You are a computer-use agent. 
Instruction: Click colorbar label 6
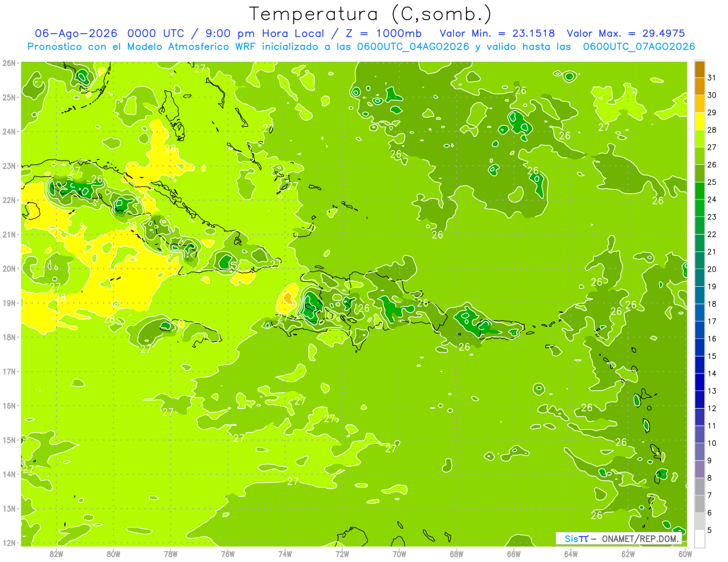[710, 512]
